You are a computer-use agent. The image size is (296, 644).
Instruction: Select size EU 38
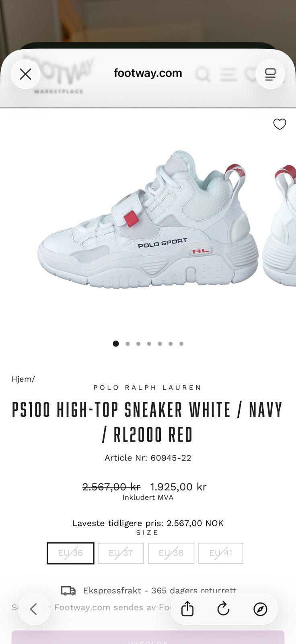tap(171, 553)
